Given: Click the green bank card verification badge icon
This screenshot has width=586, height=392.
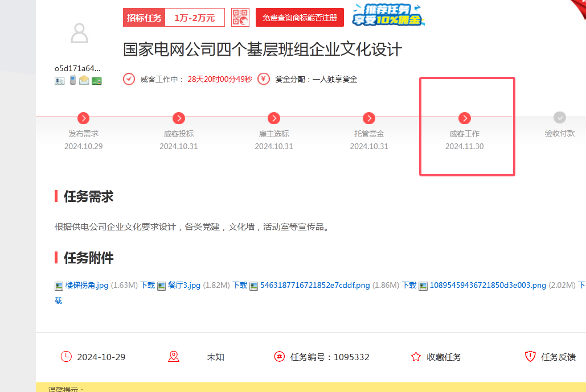Looking at the screenshot, I should point(97,81).
